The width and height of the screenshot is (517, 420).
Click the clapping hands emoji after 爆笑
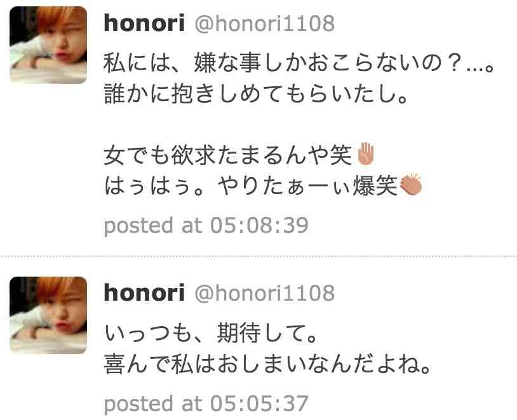click(x=411, y=184)
